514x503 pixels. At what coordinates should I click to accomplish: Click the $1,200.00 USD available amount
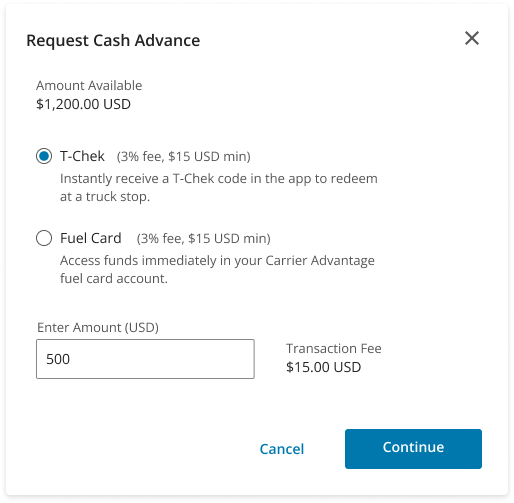tap(83, 104)
